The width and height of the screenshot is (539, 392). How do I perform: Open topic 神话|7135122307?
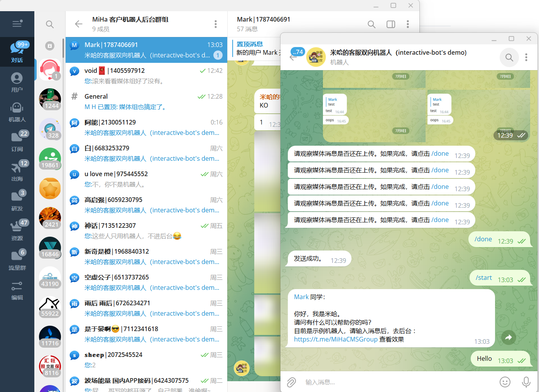[x=146, y=230]
